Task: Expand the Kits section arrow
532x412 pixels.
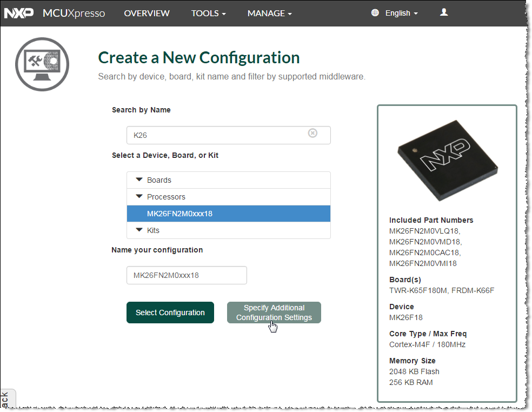Action: click(x=139, y=230)
